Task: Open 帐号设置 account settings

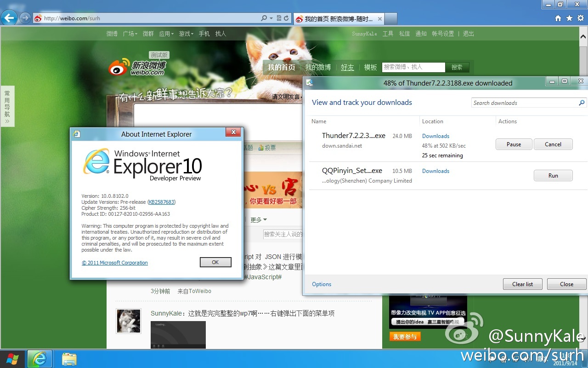Action: click(x=443, y=34)
